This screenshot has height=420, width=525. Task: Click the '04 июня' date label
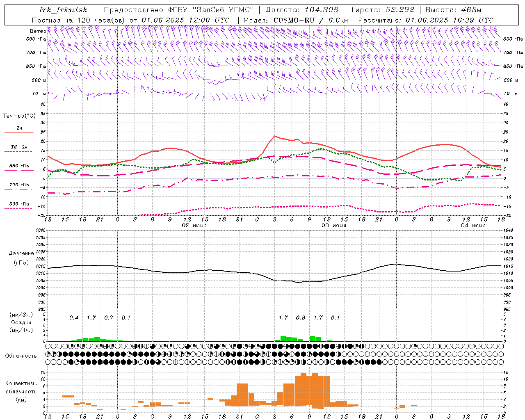click(473, 226)
